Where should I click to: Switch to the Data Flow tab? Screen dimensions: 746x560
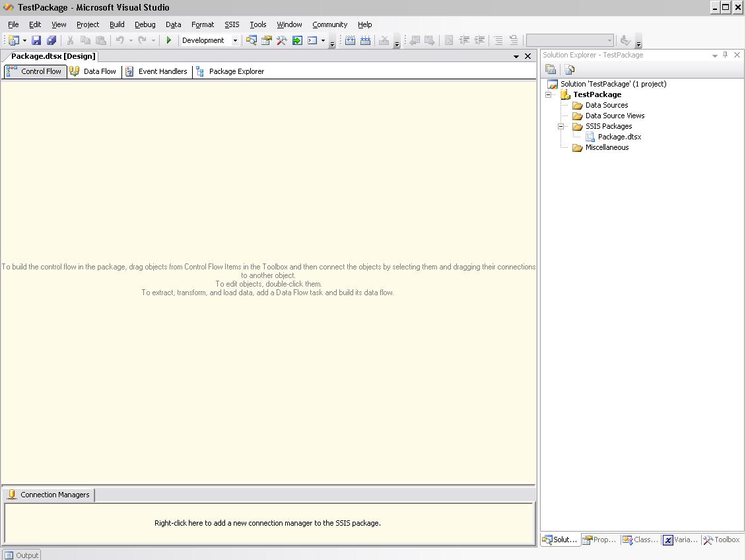coord(94,71)
